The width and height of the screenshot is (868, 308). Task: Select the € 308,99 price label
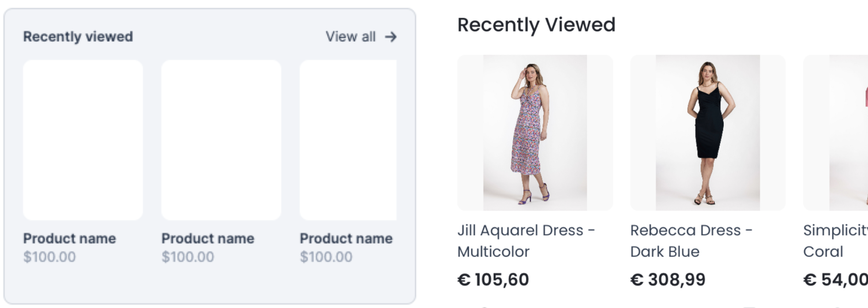pos(668,280)
